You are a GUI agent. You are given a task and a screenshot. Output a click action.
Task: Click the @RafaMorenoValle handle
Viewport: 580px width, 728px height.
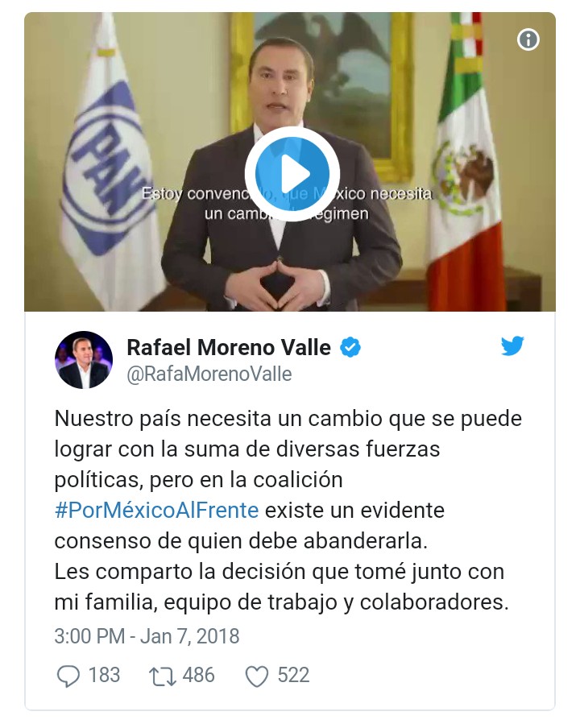(209, 374)
